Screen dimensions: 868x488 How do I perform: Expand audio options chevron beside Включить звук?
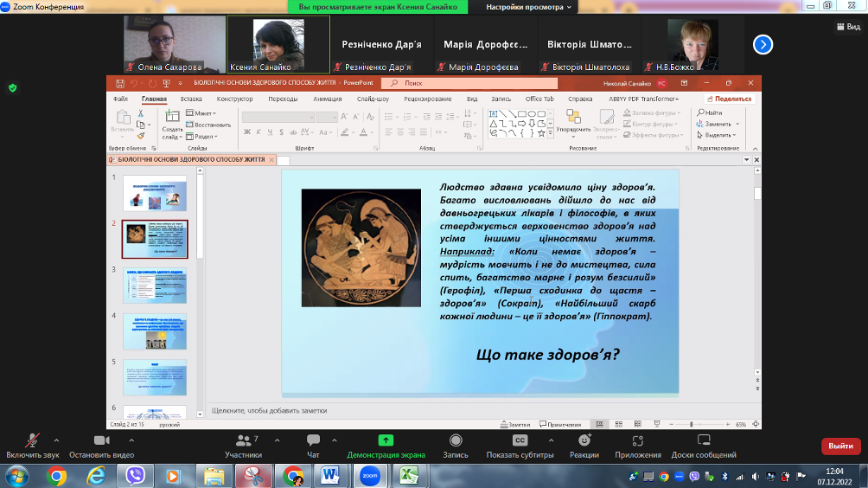pyautogui.click(x=56, y=440)
